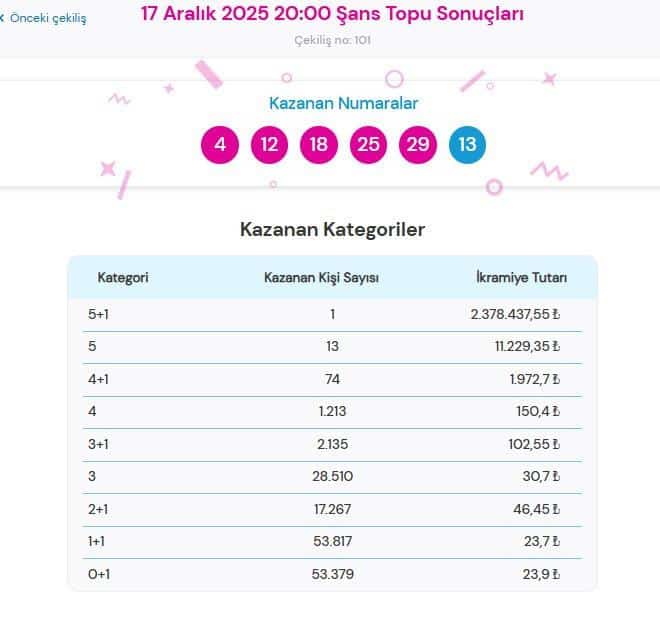Click the Kategori column header
The image size is (660, 621).
[x=122, y=277]
